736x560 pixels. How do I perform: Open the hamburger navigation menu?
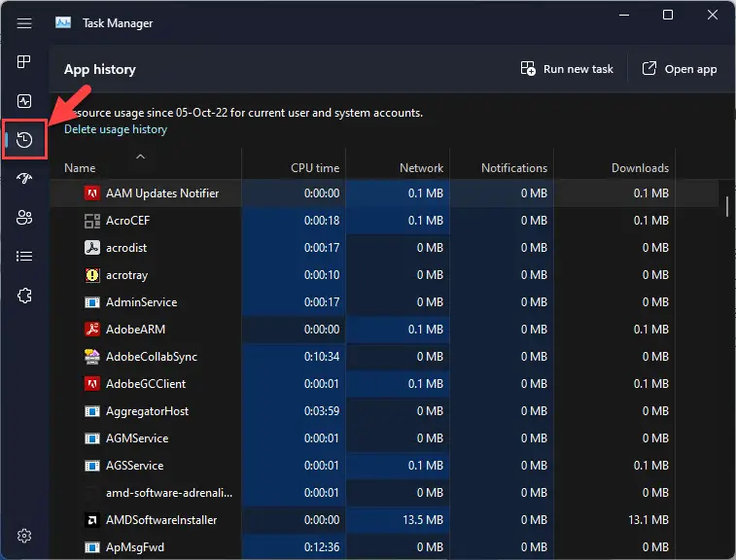pyautogui.click(x=24, y=23)
